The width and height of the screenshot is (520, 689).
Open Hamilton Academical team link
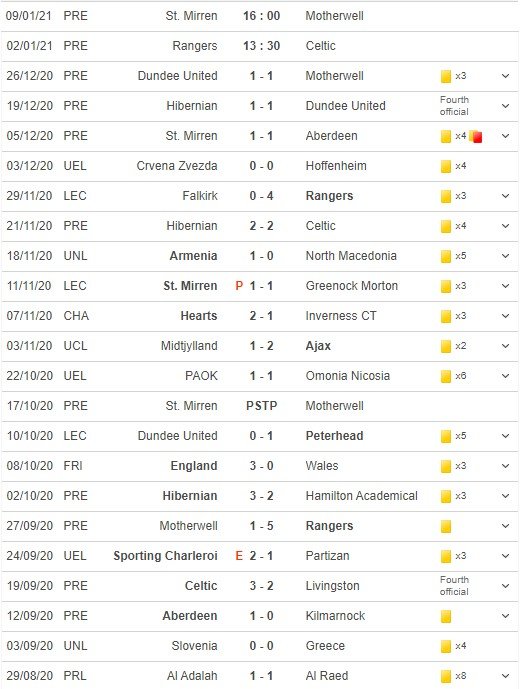[x=361, y=496]
